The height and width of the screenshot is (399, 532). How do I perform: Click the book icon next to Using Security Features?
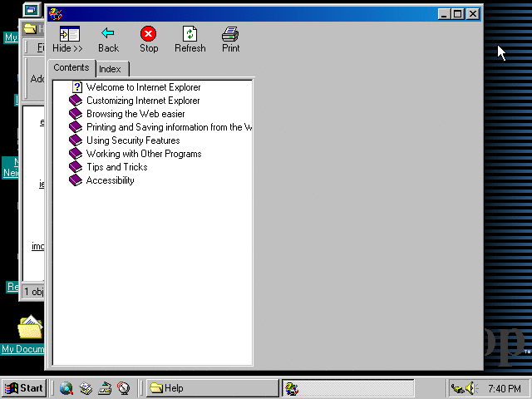(76, 140)
